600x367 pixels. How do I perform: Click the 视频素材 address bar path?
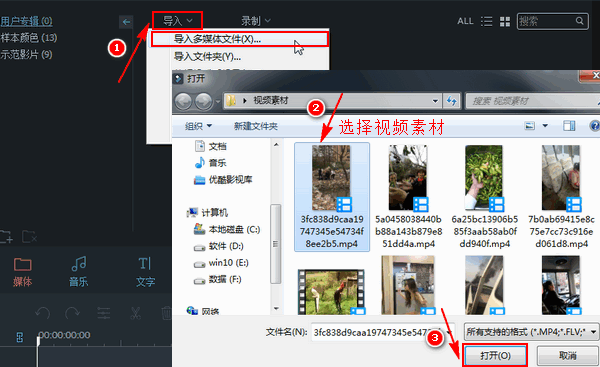pyautogui.click(x=271, y=101)
